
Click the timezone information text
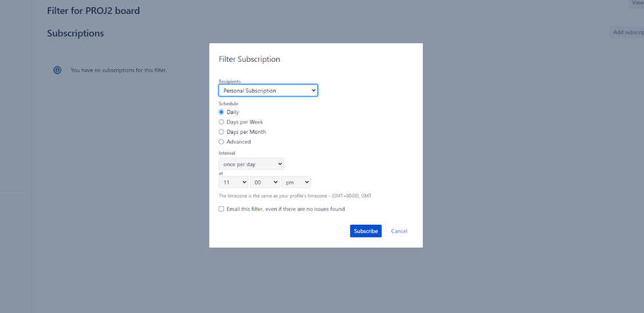(295, 196)
